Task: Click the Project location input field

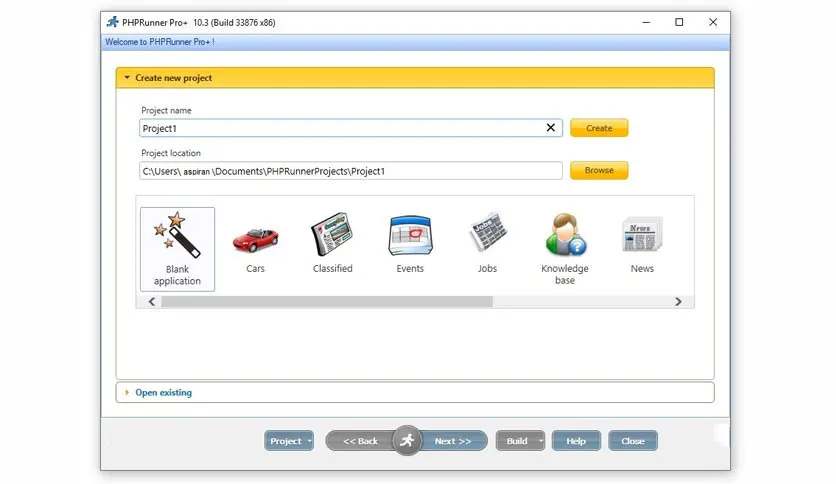Action: click(351, 171)
